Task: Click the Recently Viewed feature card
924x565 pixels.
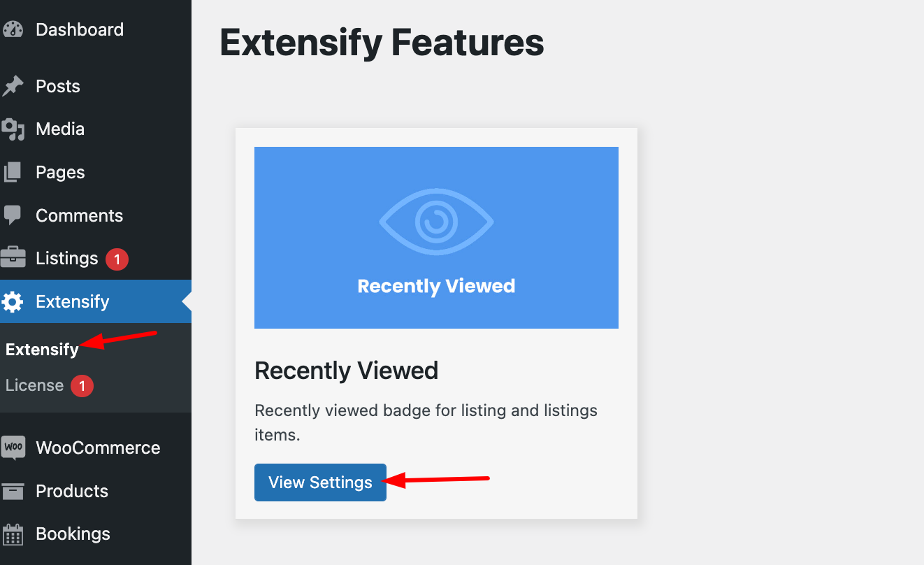Action: [436, 322]
